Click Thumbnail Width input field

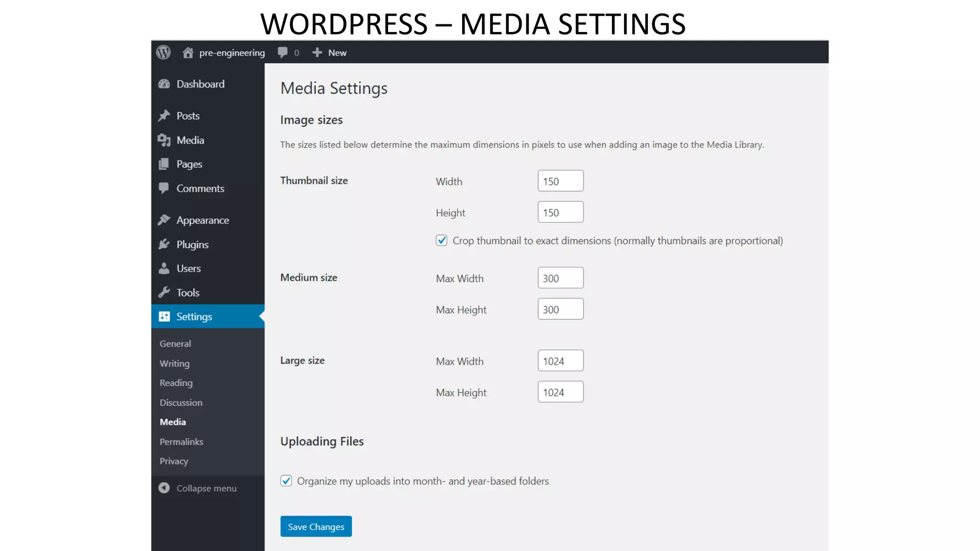[x=560, y=181]
